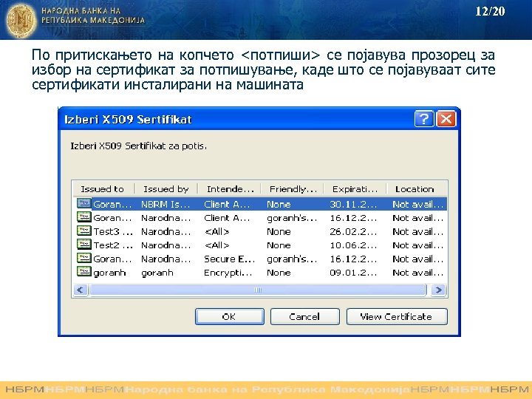Select the Test2 certificate row
Viewport: 532px width, 399px height.
pos(260,245)
